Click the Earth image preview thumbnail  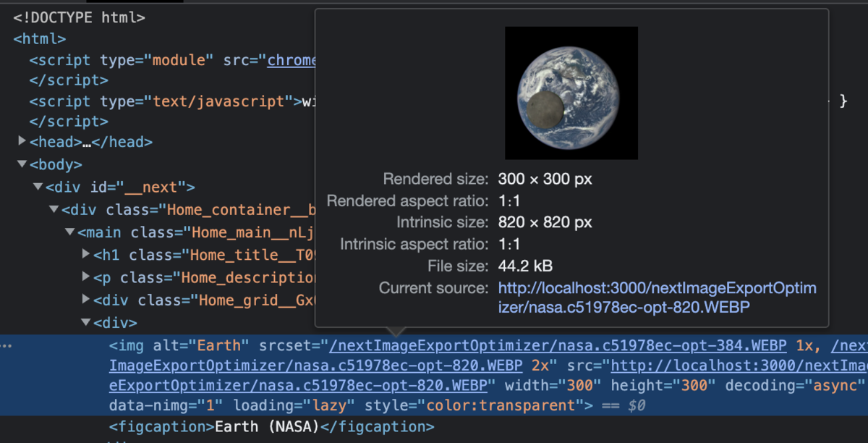point(571,93)
